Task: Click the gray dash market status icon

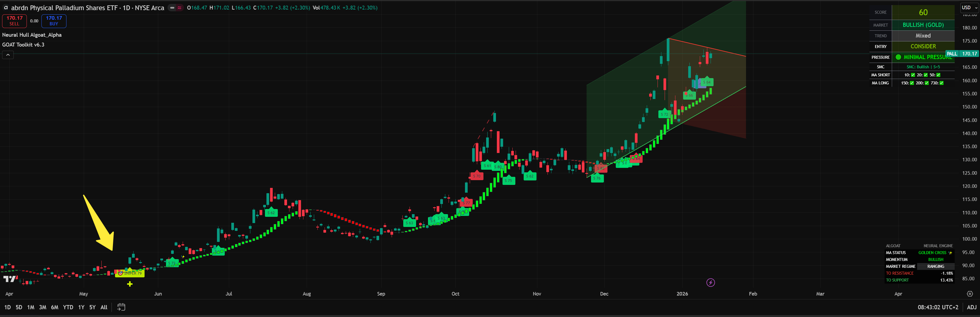Action: pyautogui.click(x=172, y=8)
